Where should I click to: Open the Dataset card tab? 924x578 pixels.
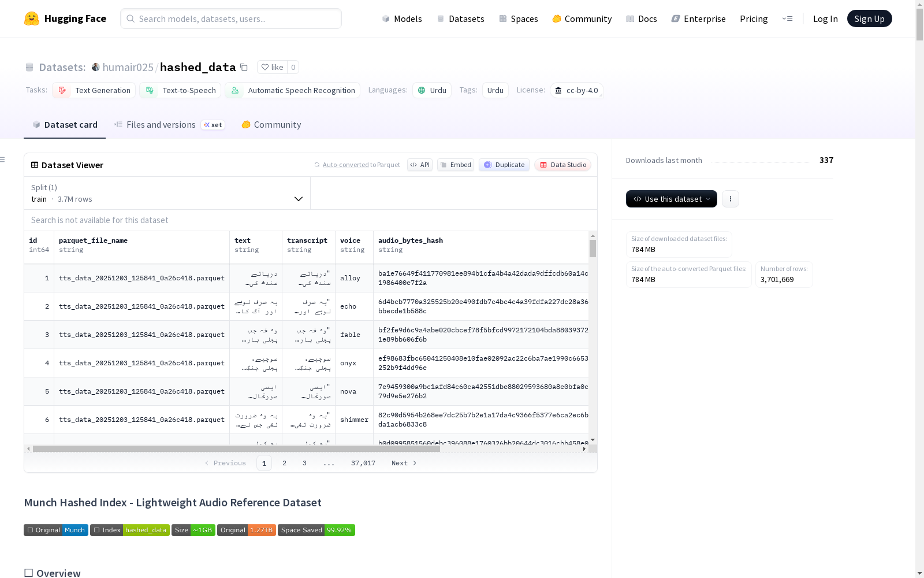tap(65, 125)
